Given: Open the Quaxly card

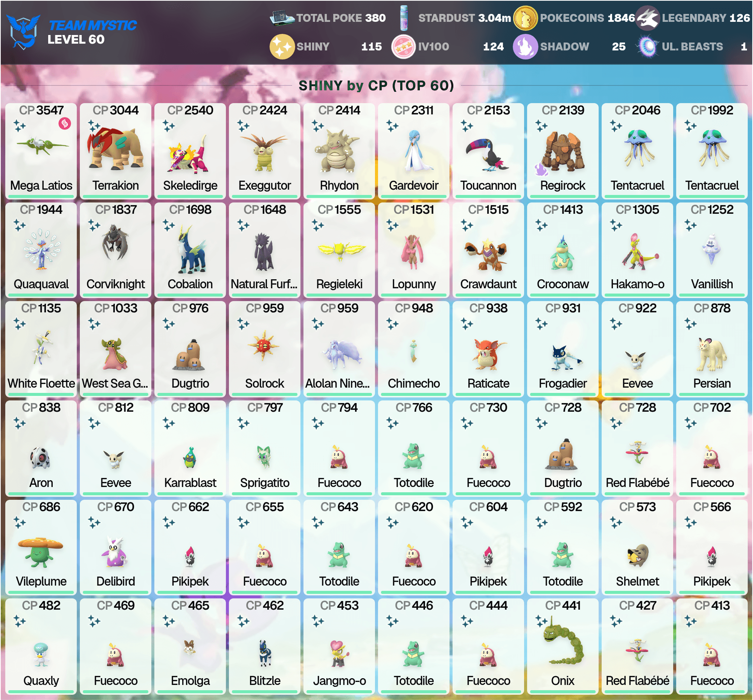Looking at the screenshot, I should click(41, 647).
